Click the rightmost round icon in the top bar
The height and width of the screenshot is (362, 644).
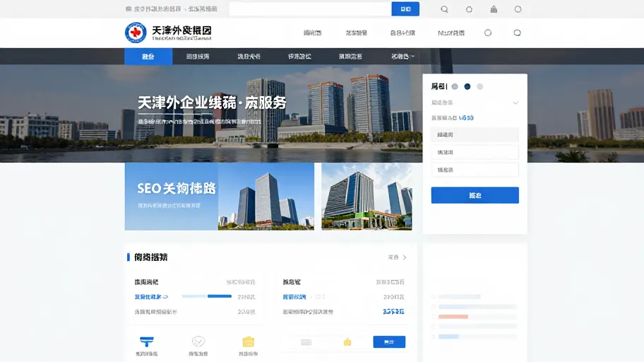518,9
